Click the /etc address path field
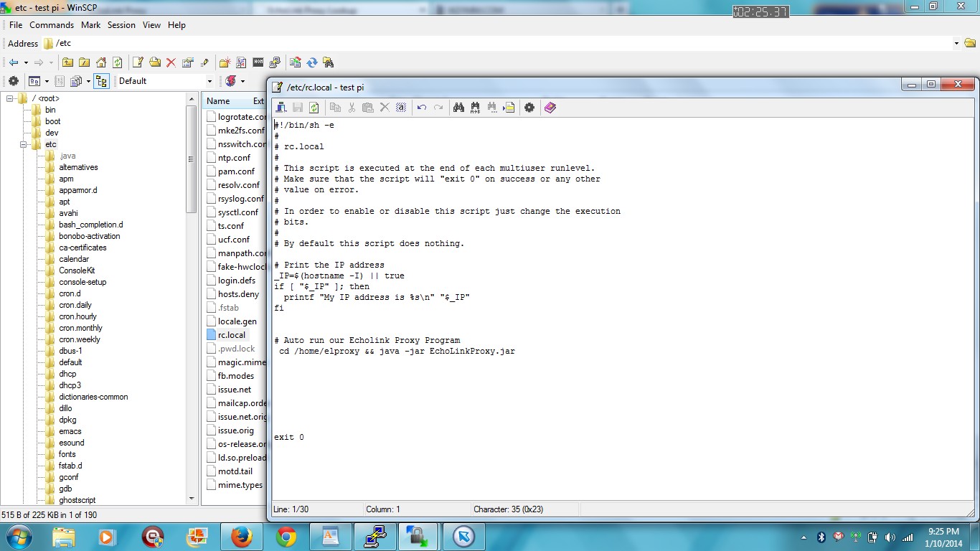 pyautogui.click(x=501, y=43)
